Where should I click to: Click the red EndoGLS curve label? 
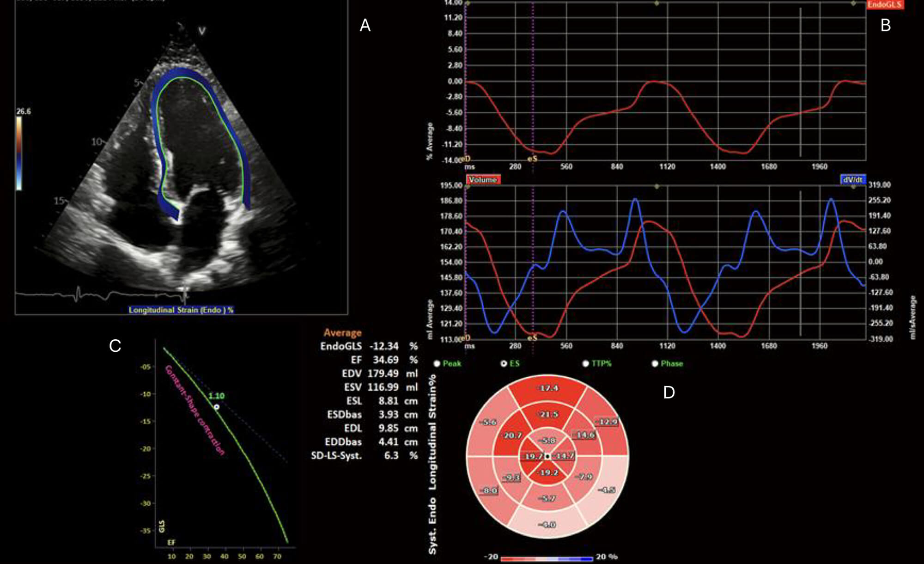[884, 5]
